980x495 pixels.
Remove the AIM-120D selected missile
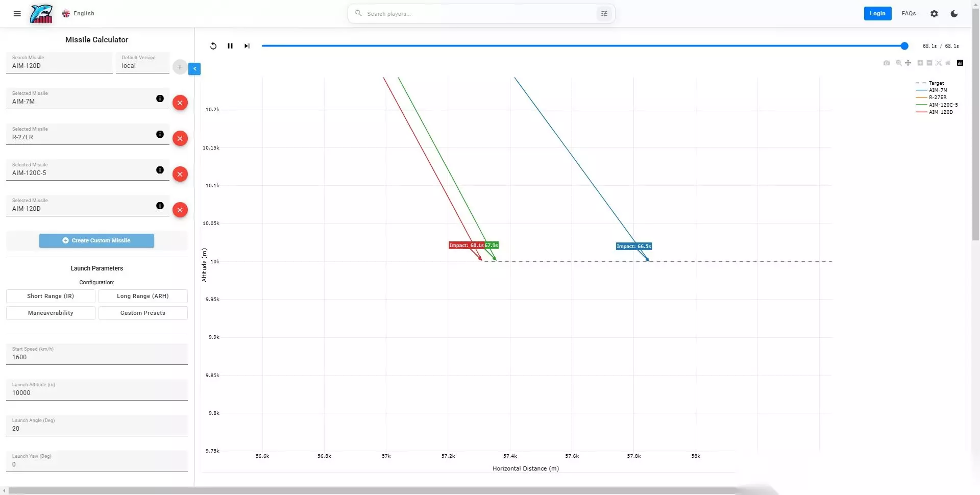[x=180, y=210]
